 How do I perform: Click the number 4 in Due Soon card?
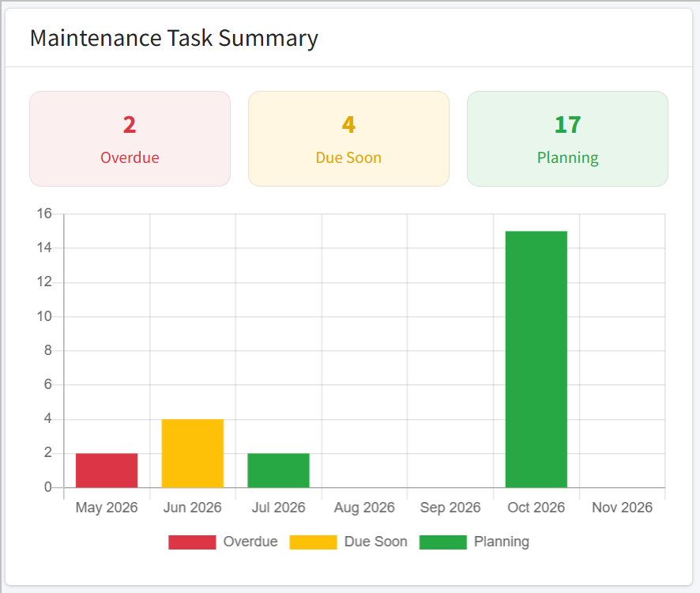[348, 125]
